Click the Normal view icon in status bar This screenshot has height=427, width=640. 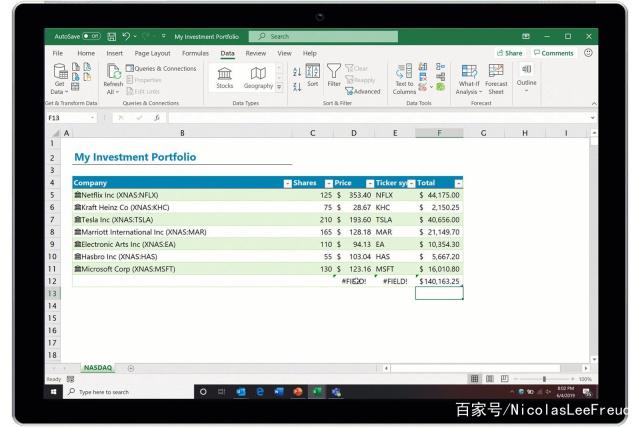coord(474,379)
